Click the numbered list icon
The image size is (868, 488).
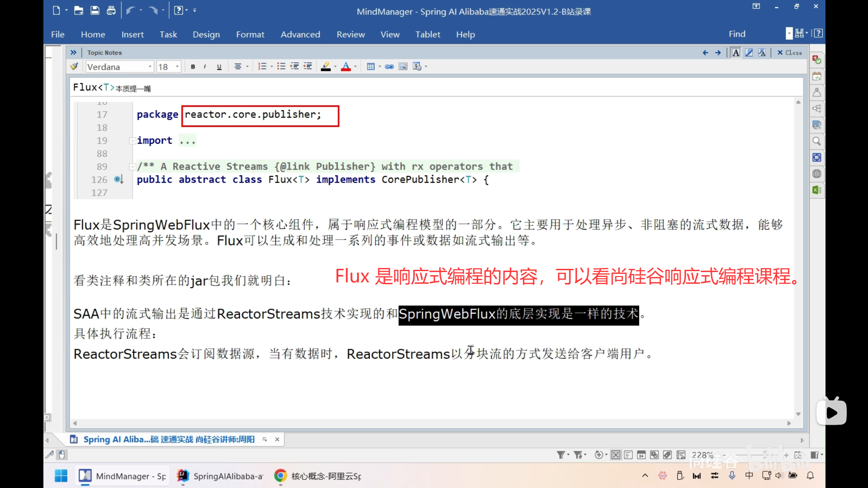click(x=262, y=67)
